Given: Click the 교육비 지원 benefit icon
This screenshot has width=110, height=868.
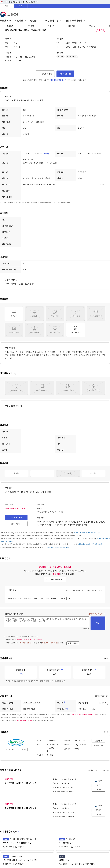Looking at the screenshot, I should click(x=76, y=313).
